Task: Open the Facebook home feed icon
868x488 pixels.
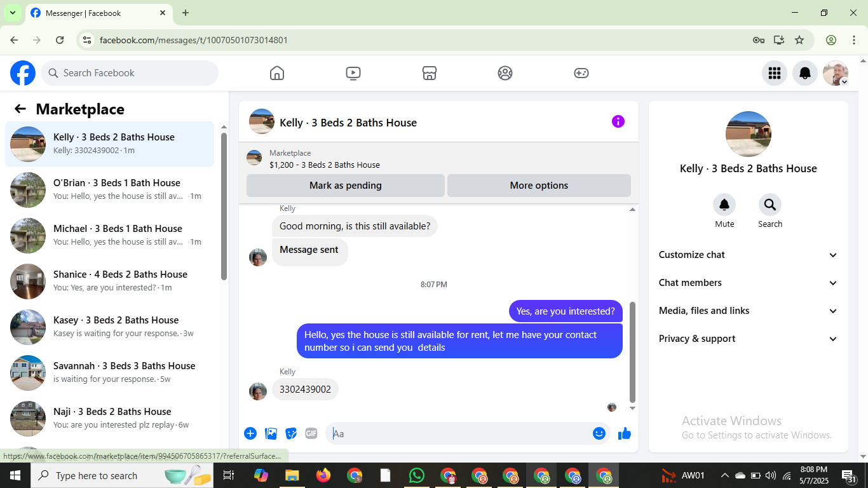Action: [x=277, y=73]
